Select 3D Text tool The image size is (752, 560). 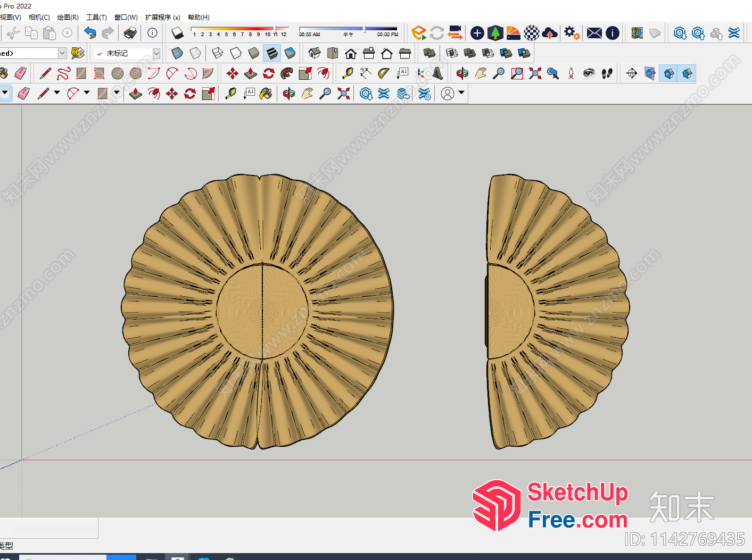438,73
